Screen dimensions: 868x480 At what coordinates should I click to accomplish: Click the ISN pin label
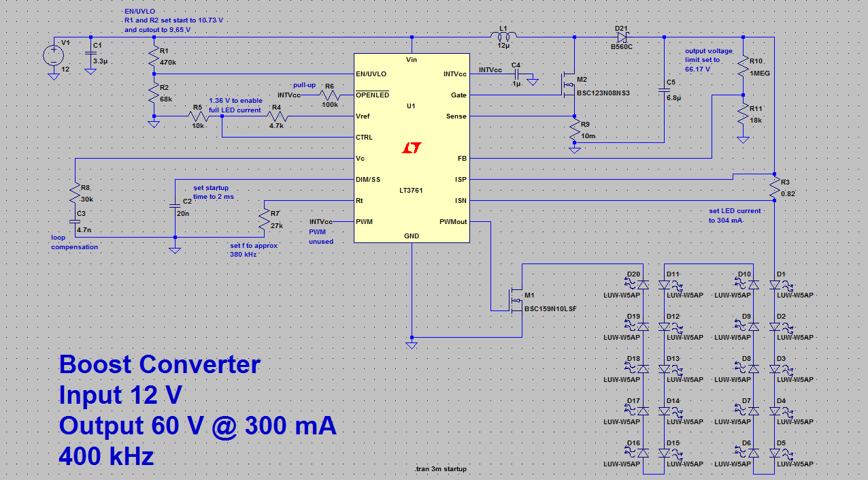[x=461, y=201]
